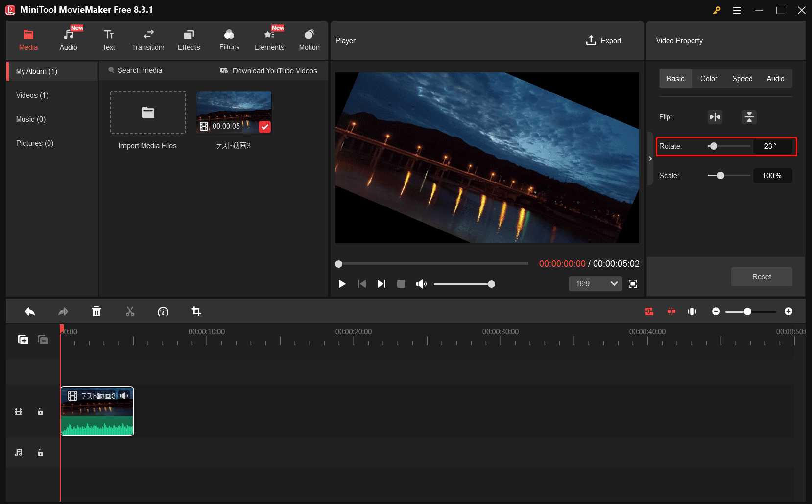This screenshot has height=504, width=812.
Task: Mute the player volume speaker
Action: (421, 284)
